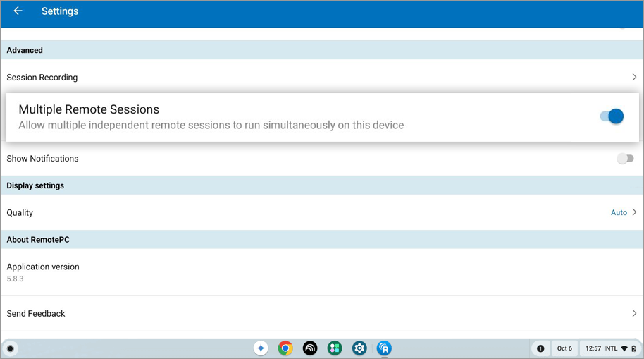Open the green grid shelf app
This screenshot has height=359, width=644.
(x=335, y=348)
